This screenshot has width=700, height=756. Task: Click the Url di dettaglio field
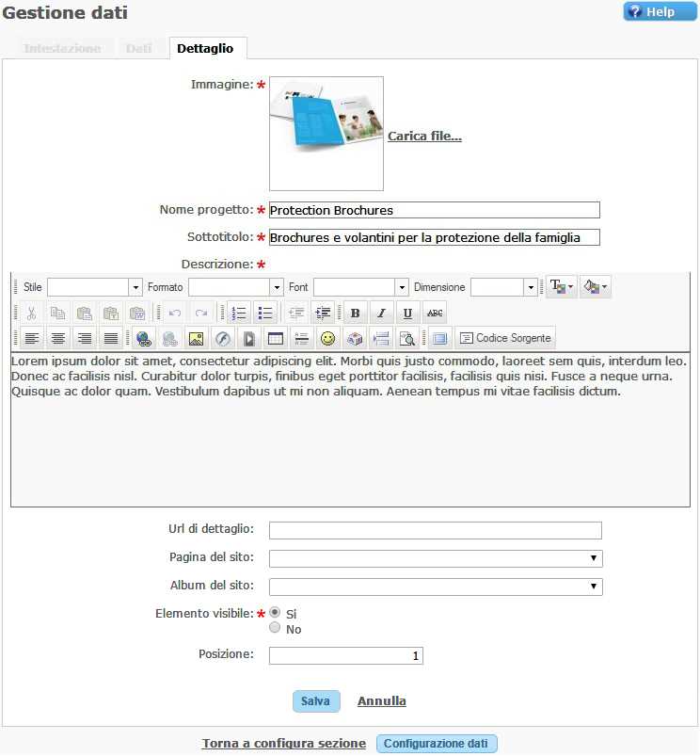click(435, 530)
